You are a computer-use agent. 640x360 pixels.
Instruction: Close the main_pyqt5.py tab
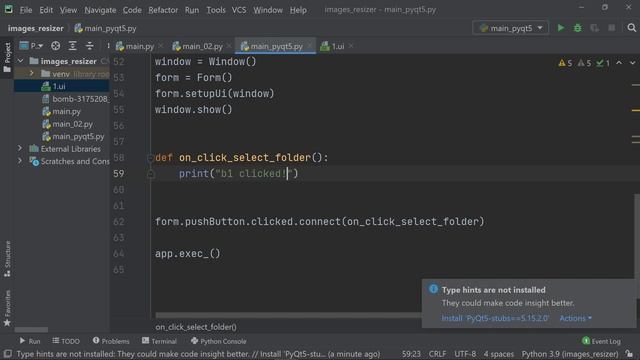click(x=310, y=46)
